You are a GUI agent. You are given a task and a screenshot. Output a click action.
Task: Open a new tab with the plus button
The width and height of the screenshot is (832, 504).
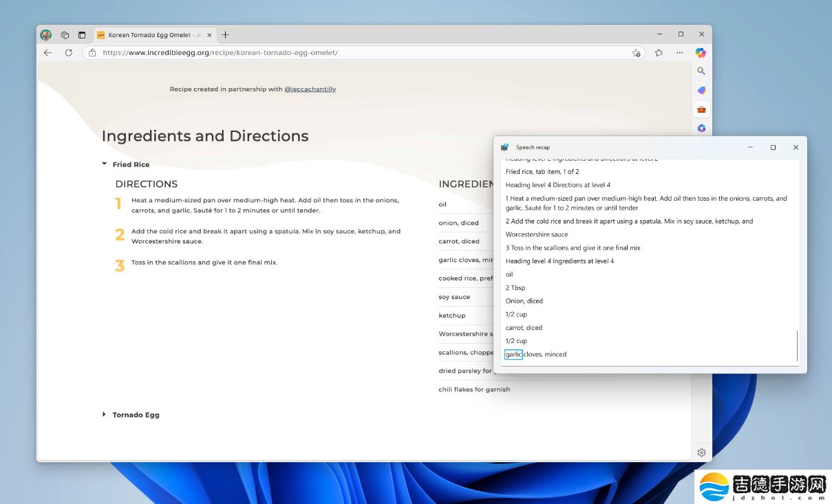[x=226, y=34]
